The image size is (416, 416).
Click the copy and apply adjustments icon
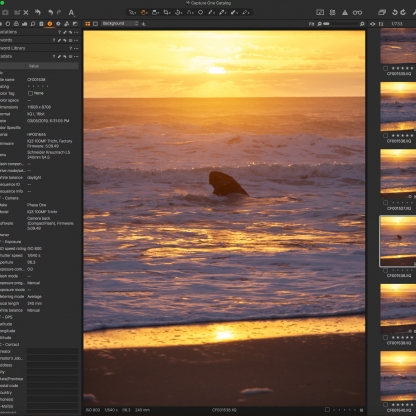click(x=382, y=13)
